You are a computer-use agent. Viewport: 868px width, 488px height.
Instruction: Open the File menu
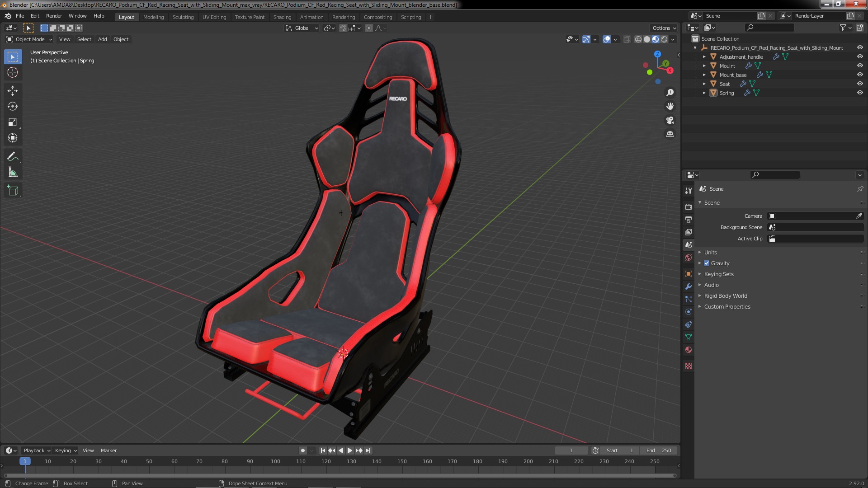(x=20, y=16)
